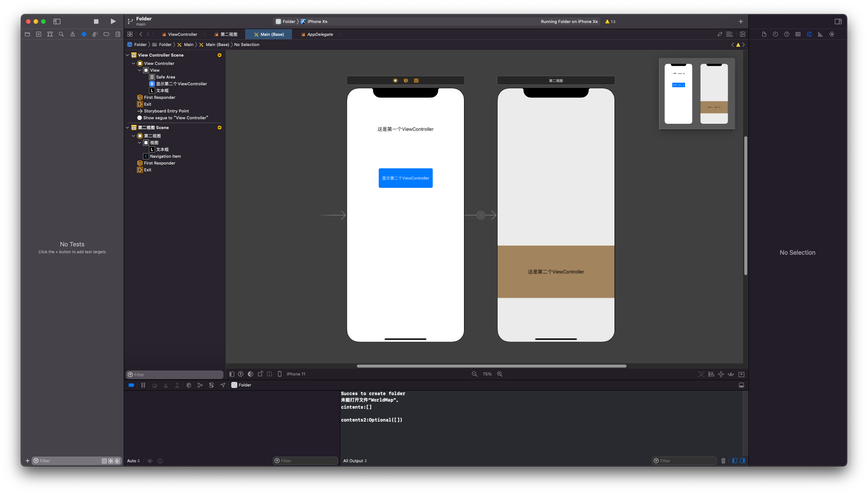Viewport: 868px width, 494px height.
Task: Stop the running Folder app
Action: 96,22
